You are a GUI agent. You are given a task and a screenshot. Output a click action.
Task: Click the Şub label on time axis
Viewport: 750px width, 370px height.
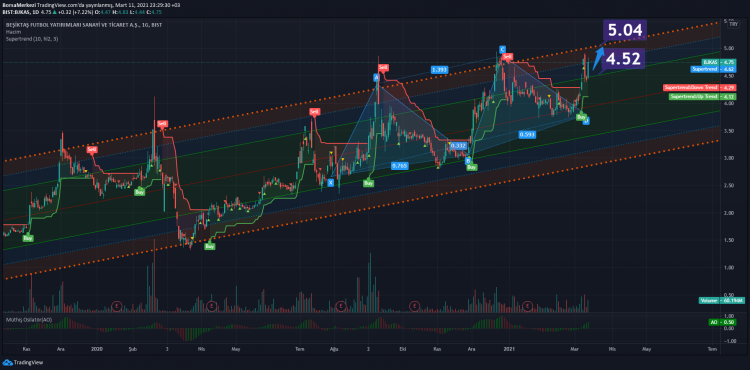point(132,349)
